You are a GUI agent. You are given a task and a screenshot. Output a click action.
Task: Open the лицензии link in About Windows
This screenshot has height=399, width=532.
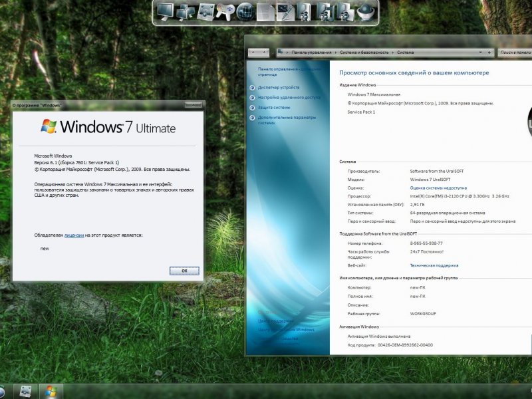click(x=74, y=235)
